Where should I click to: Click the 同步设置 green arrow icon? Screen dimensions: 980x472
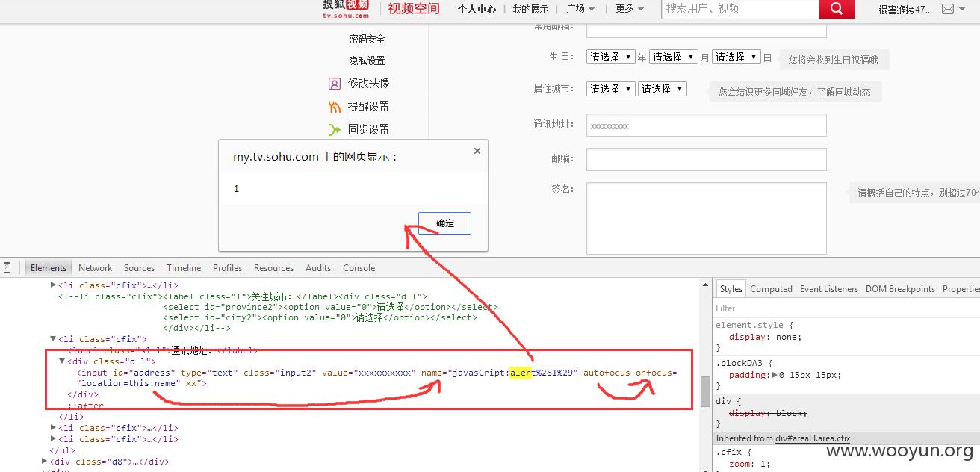click(335, 130)
